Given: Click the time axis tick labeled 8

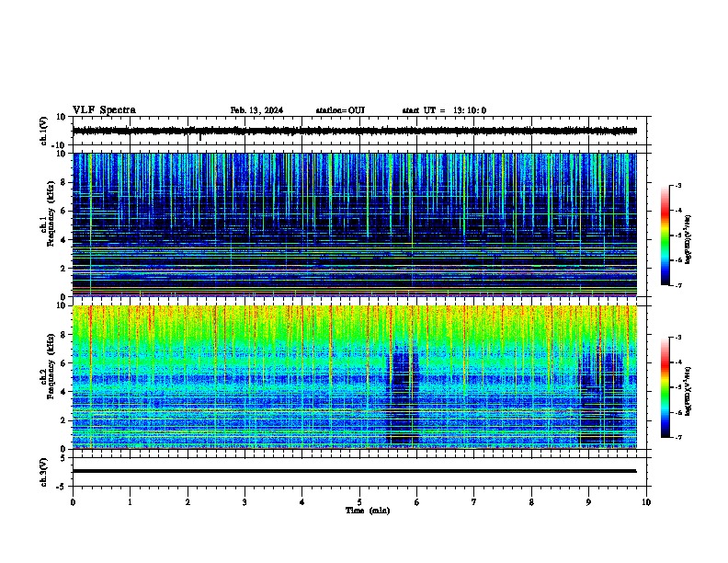Looking at the screenshot, I should 531,502.
